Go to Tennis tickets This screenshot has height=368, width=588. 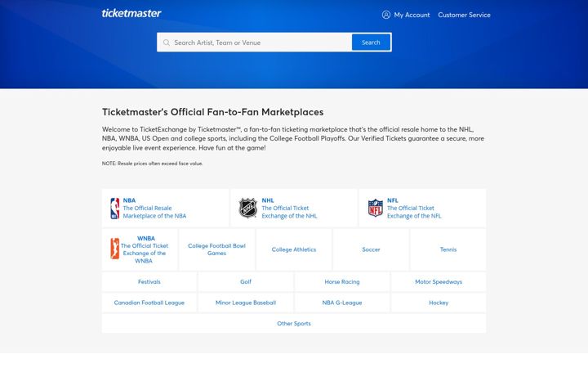[448, 249]
